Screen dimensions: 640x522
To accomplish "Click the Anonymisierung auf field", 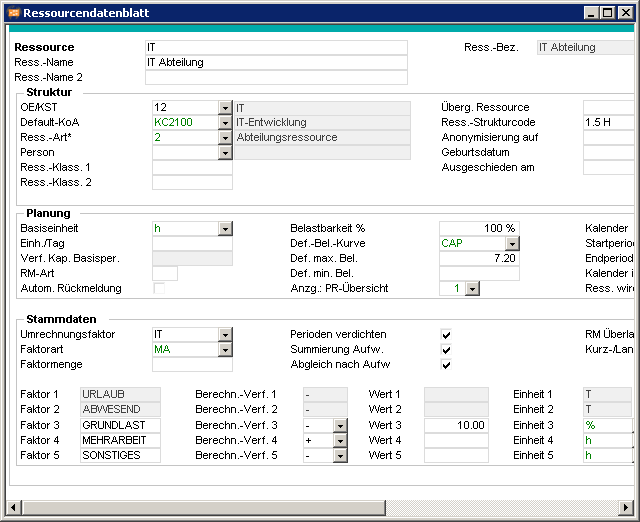I will pyautogui.click(x=608, y=138).
